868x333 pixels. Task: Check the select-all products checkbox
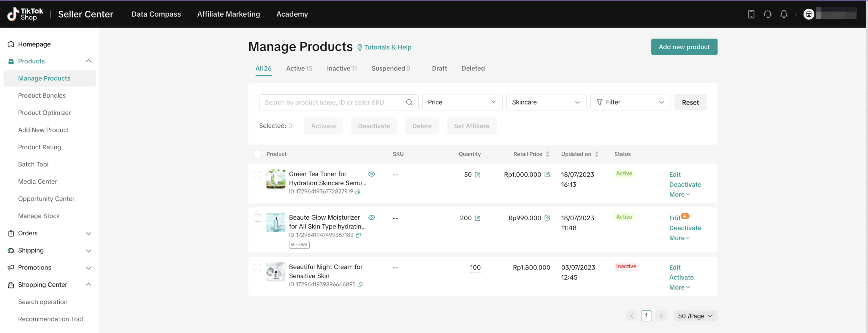(257, 154)
